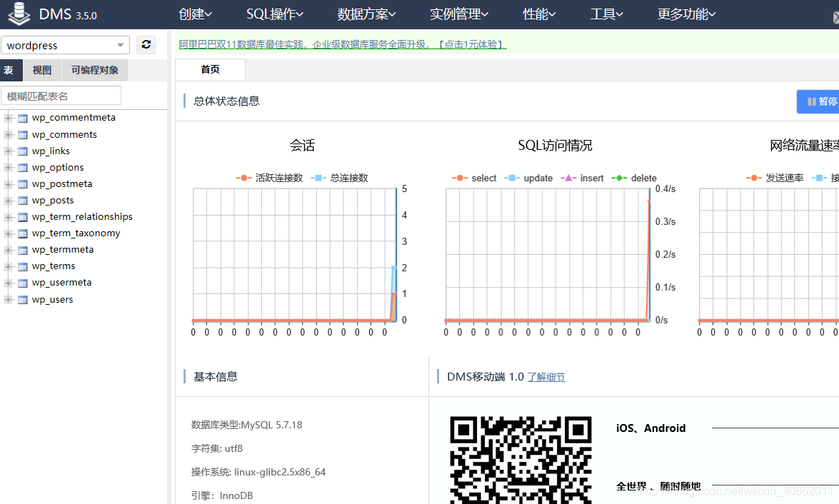Expand the wp_comments tree node

tap(8, 135)
